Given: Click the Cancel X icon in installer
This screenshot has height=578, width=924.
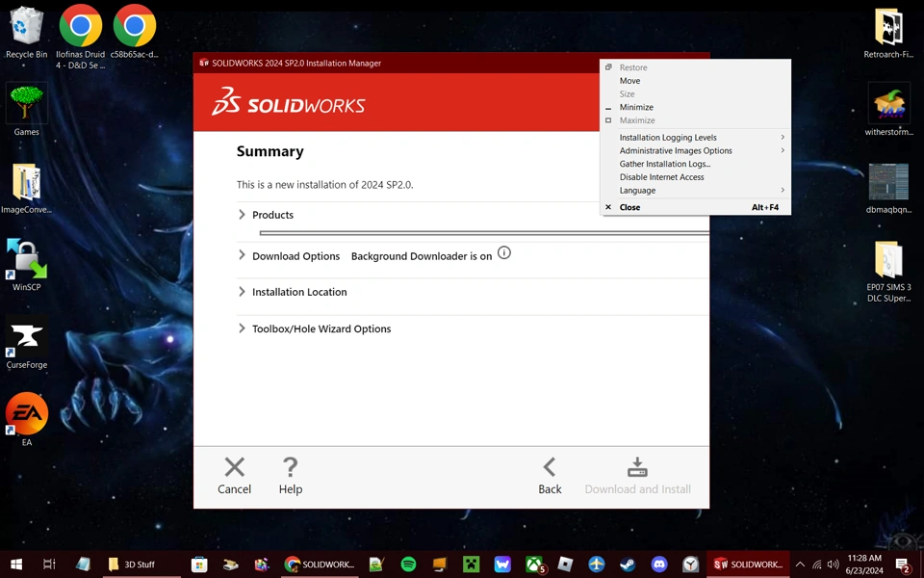Looking at the screenshot, I should (235, 467).
